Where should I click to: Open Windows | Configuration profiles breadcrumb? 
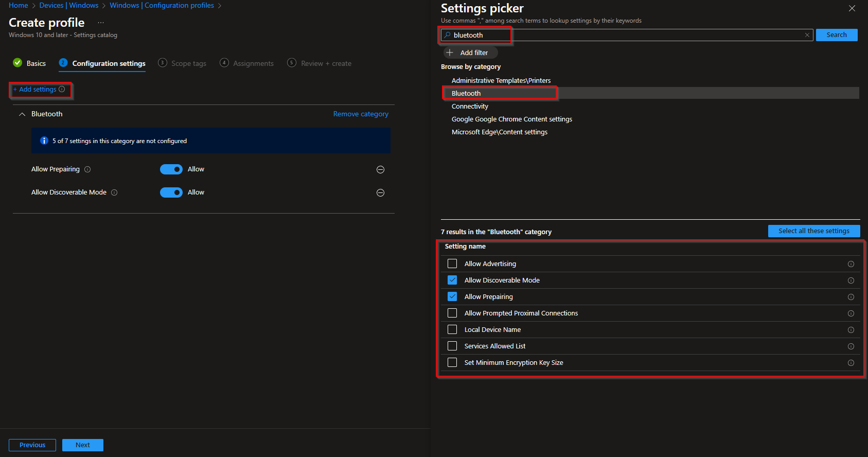pos(162,5)
